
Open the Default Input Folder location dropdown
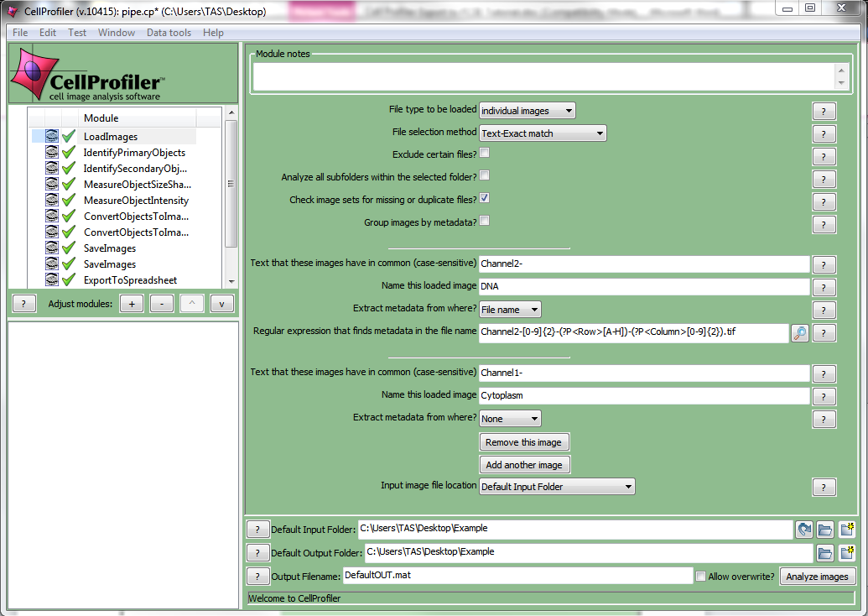coord(557,487)
